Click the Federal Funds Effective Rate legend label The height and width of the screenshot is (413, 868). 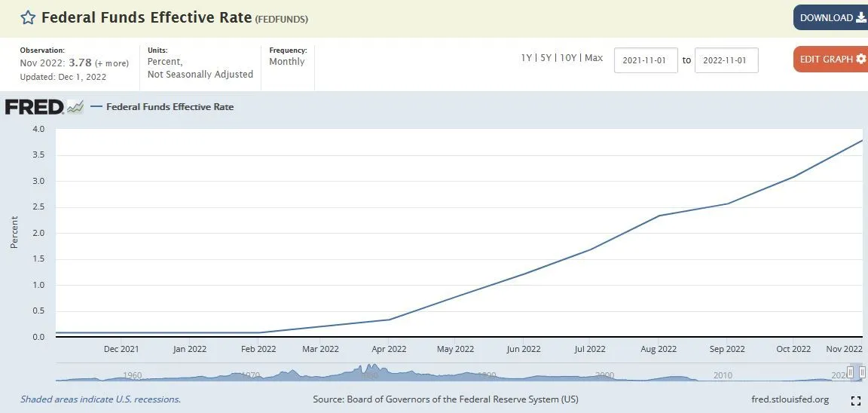point(170,107)
